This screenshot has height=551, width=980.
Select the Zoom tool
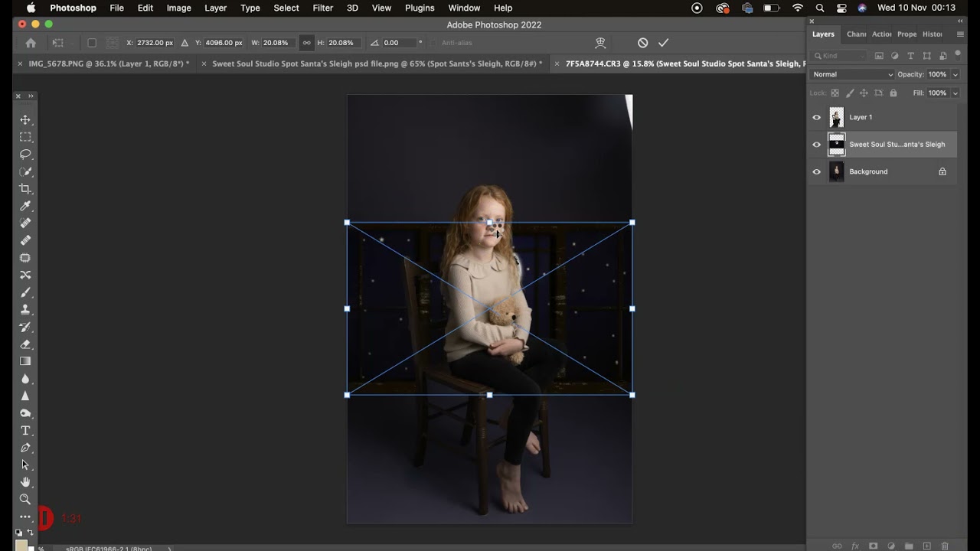coord(25,500)
